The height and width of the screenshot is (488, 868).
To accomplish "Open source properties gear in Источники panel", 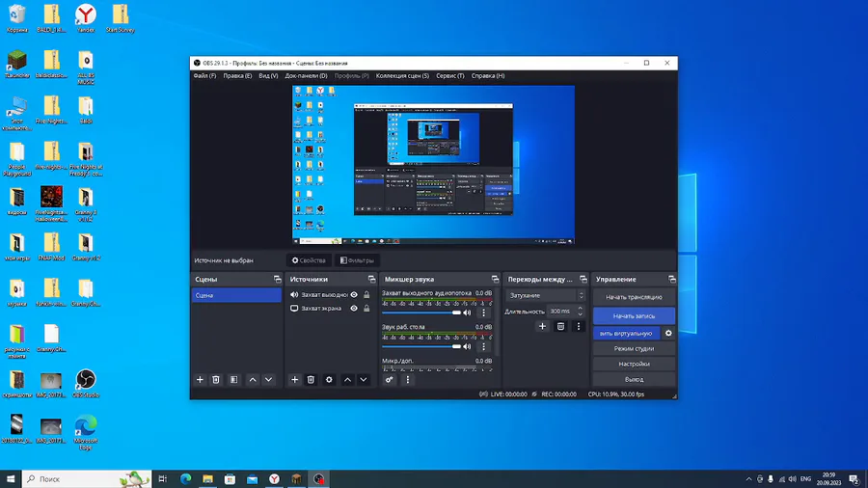I will [329, 380].
